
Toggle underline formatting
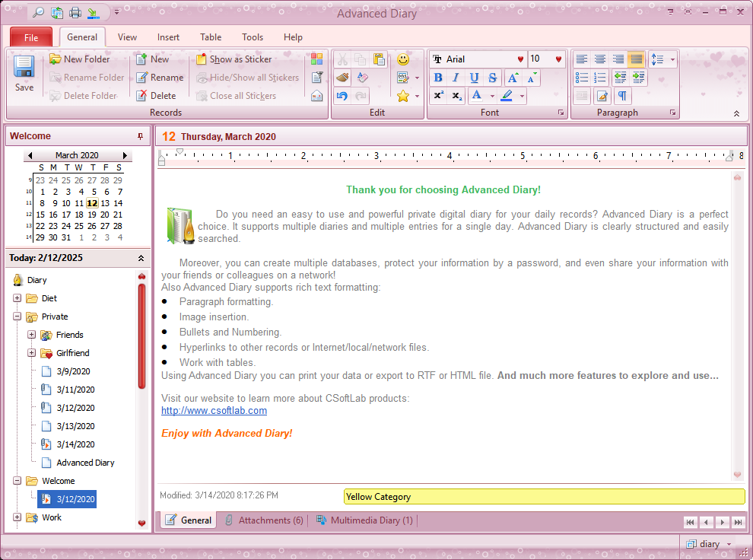click(474, 78)
